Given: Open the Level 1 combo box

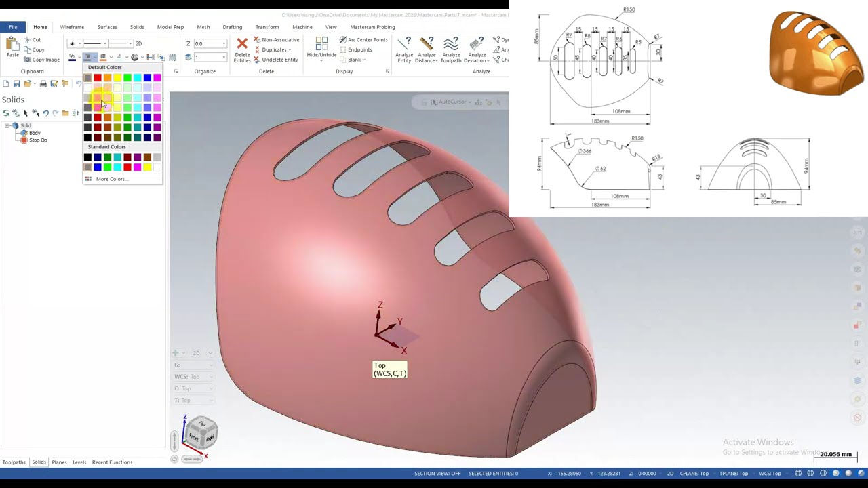Looking at the screenshot, I should [210, 57].
